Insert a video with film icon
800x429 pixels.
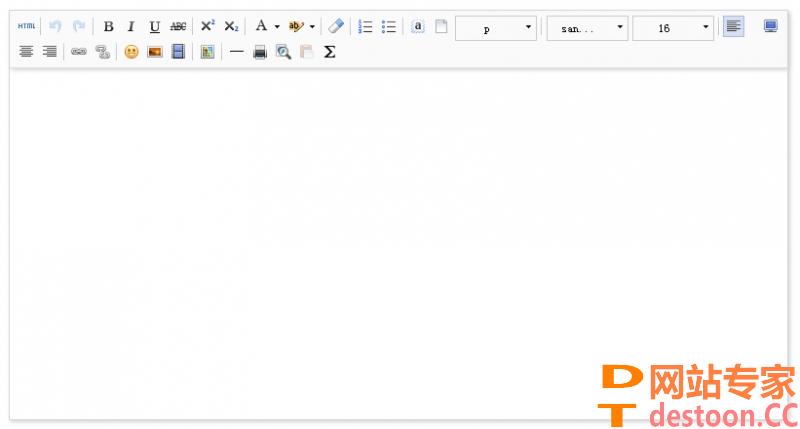pyautogui.click(x=178, y=51)
